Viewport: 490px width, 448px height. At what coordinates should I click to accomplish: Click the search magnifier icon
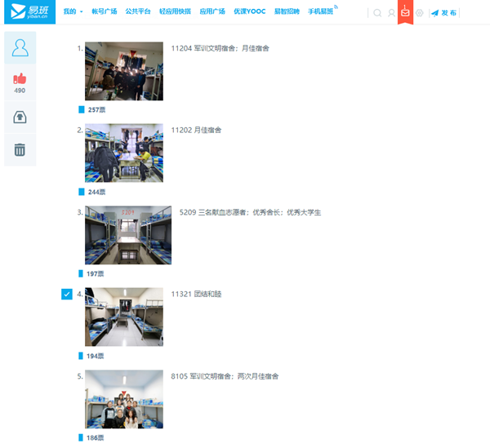377,13
